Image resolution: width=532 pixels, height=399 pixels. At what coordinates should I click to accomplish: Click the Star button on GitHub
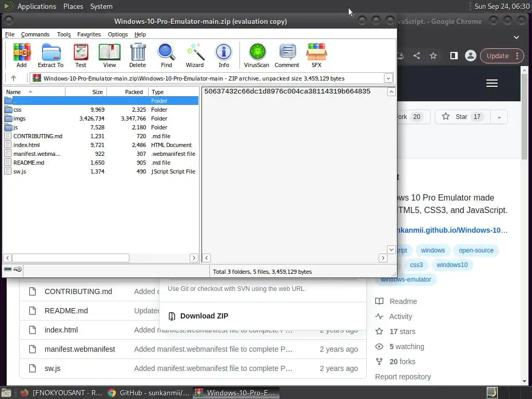463,117
